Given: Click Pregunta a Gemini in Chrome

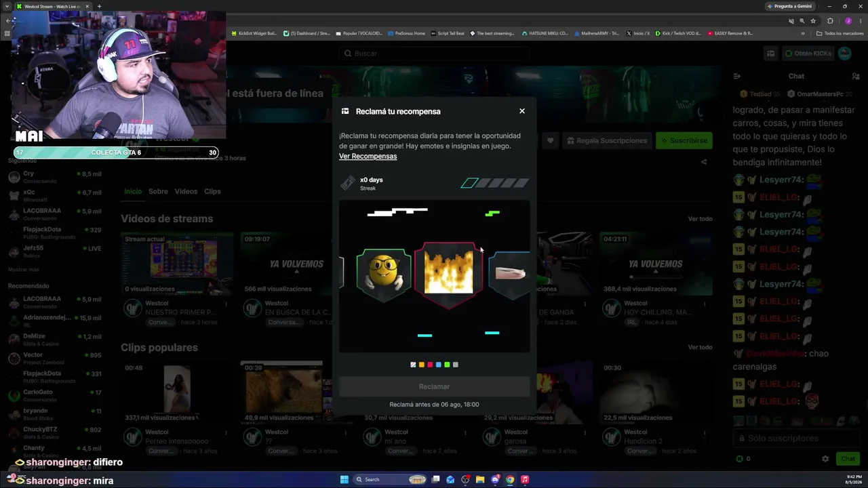Looking at the screenshot, I should tap(790, 6).
